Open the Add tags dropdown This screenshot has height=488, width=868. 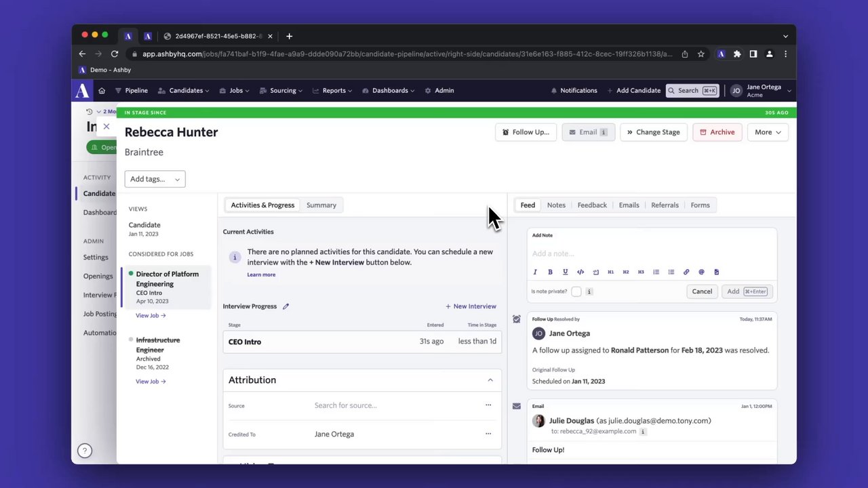155,179
